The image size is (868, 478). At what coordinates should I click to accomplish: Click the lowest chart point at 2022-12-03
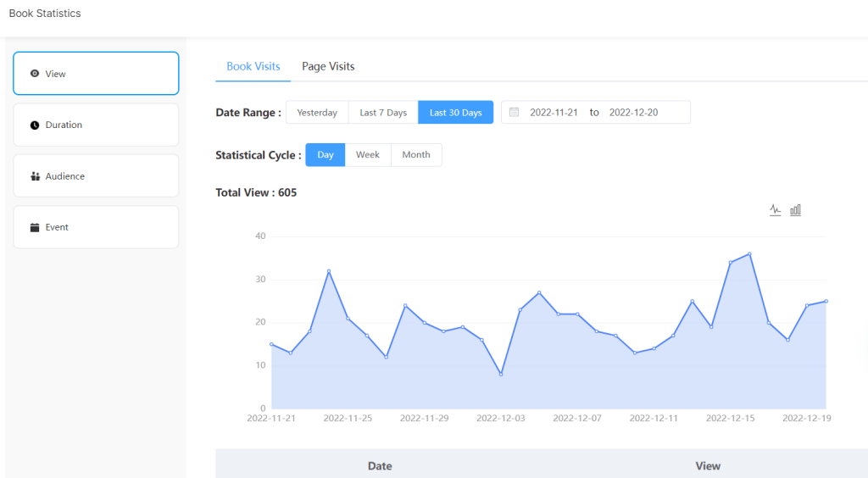click(501, 375)
